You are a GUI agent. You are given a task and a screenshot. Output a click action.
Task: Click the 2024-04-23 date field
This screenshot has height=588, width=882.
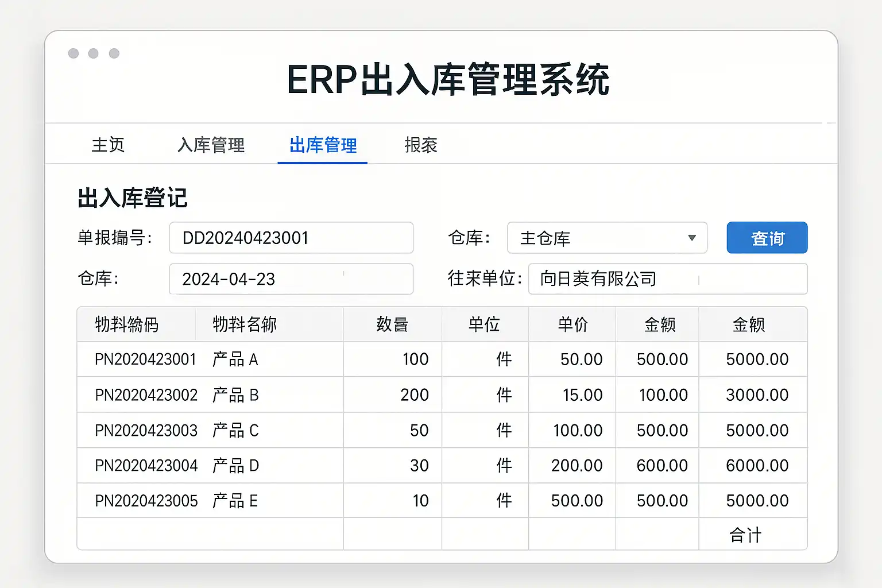(x=291, y=279)
